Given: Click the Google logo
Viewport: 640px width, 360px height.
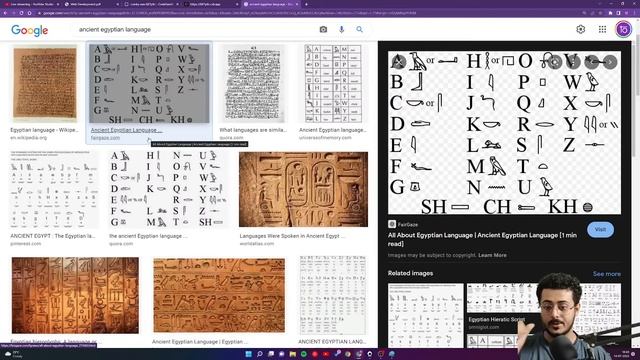Looking at the screenshot, I should (29, 30).
